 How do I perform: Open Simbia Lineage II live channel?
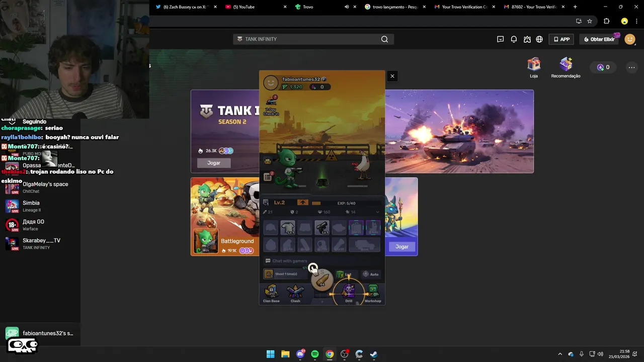40,206
